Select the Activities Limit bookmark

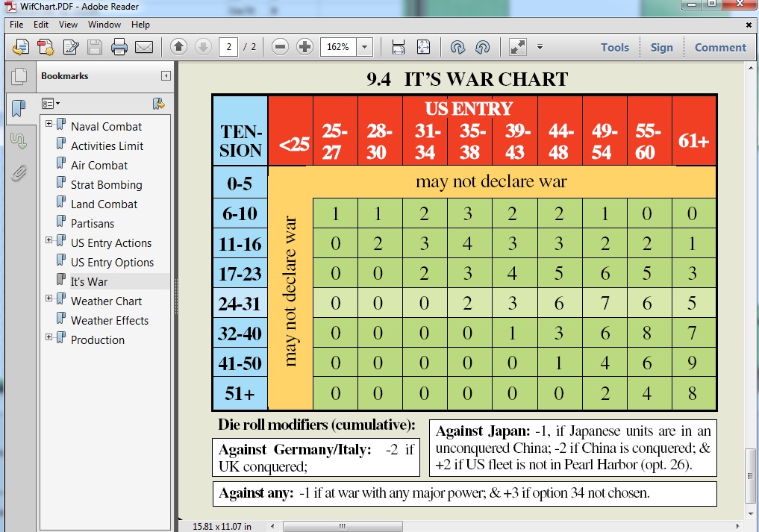(x=107, y=145)
